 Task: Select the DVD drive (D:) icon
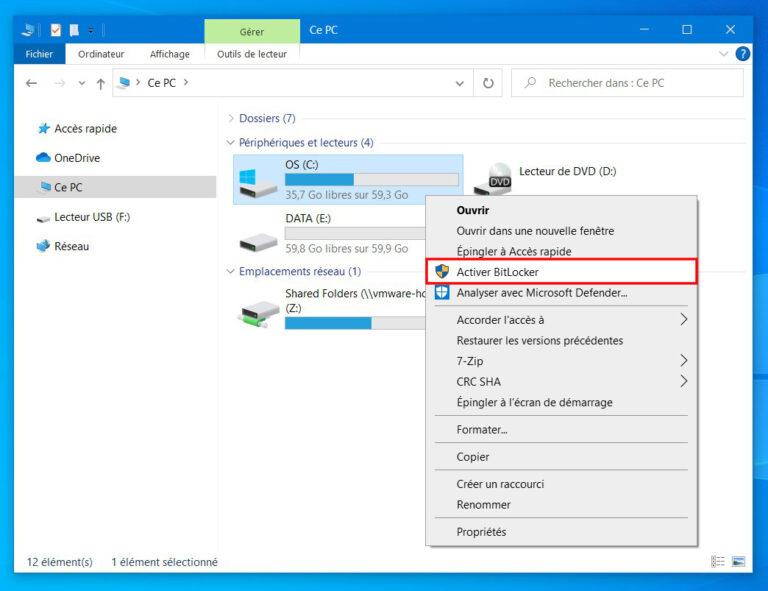click(499, 178)
